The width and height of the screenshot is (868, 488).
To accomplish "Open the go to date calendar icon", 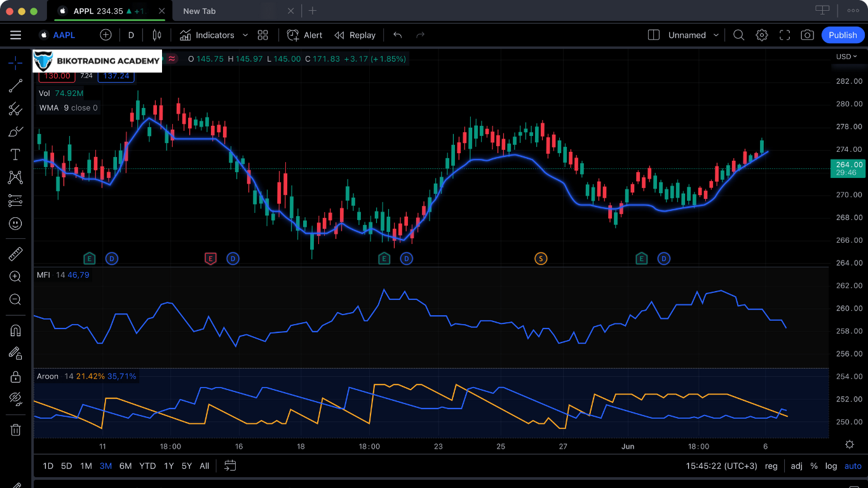I will point(230,466).
